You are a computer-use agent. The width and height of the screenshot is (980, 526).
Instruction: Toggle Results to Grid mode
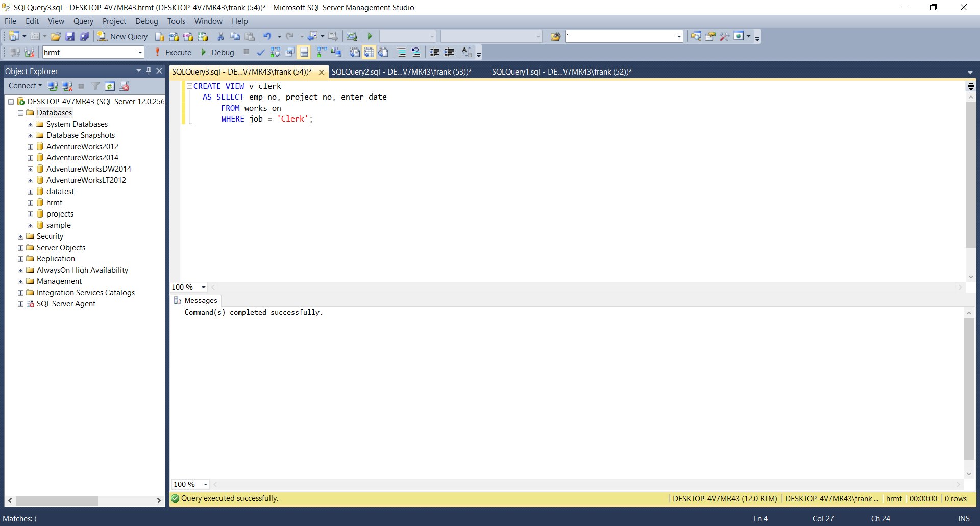coord(369,52)
